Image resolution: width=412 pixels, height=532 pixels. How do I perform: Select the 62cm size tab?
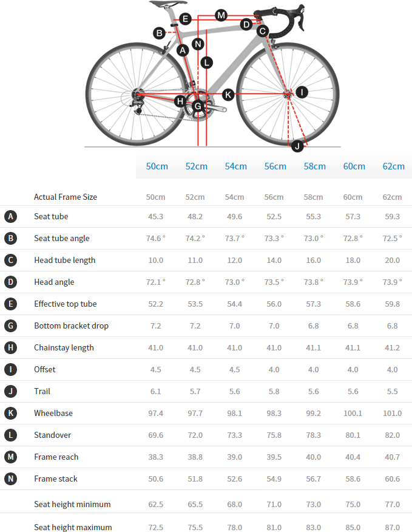coord(394,166)
